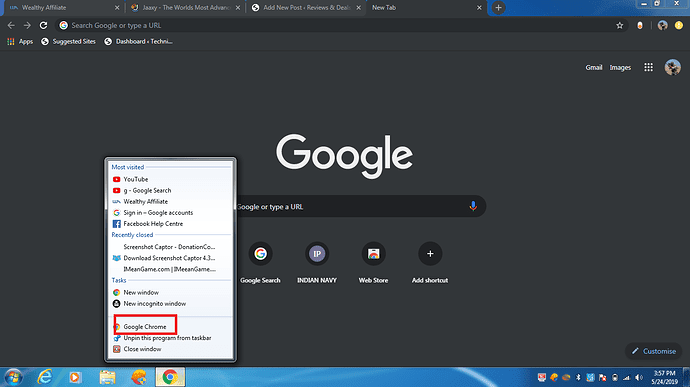Open the Apps bookmarks shortcut
690x387 pixels.
point(20,41)
